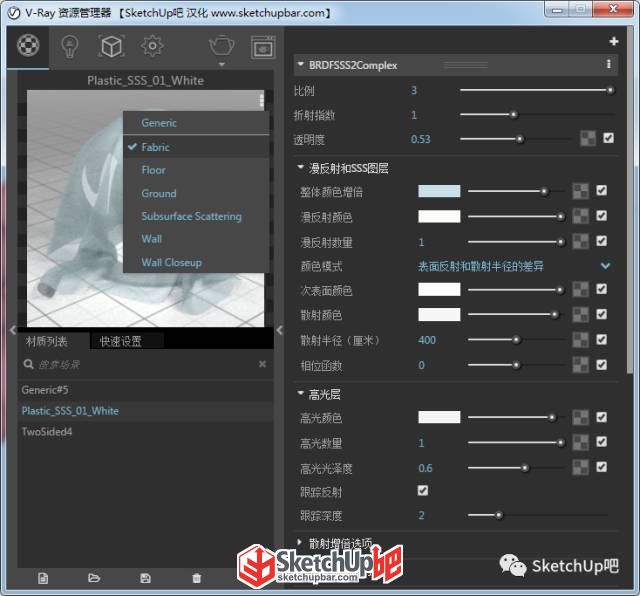Viewport: 640px width, 596px height.
Task: Open BRDFSSS2Complex layer options menu
Action: pyautogui.click(x=608, y=64)
